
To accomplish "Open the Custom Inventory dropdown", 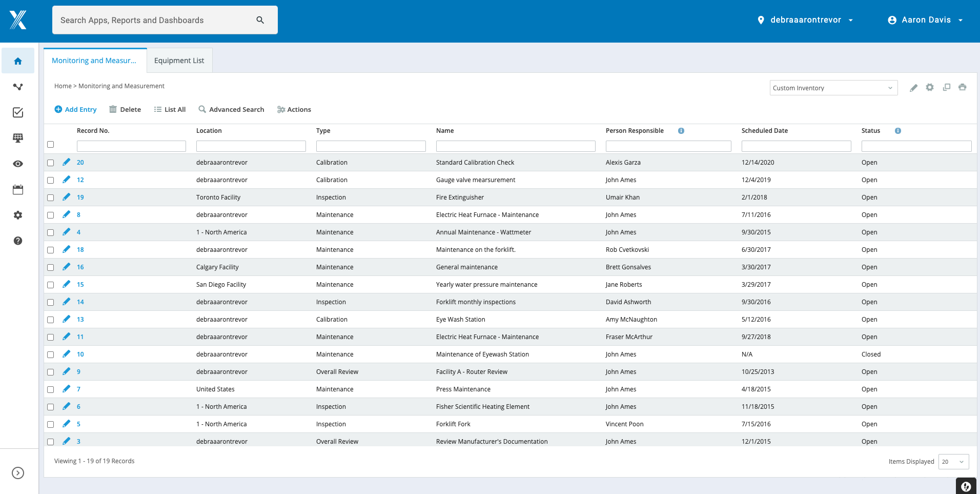I will (833, 88).
